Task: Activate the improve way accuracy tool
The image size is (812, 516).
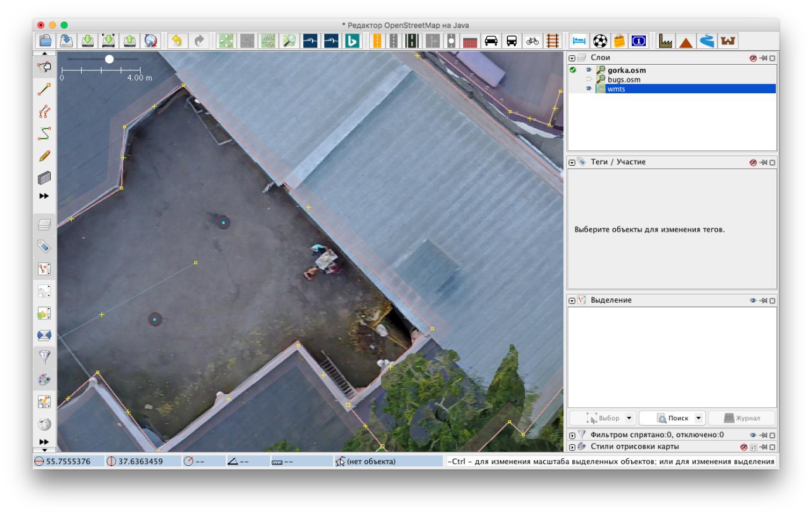Action: point(44,112)
